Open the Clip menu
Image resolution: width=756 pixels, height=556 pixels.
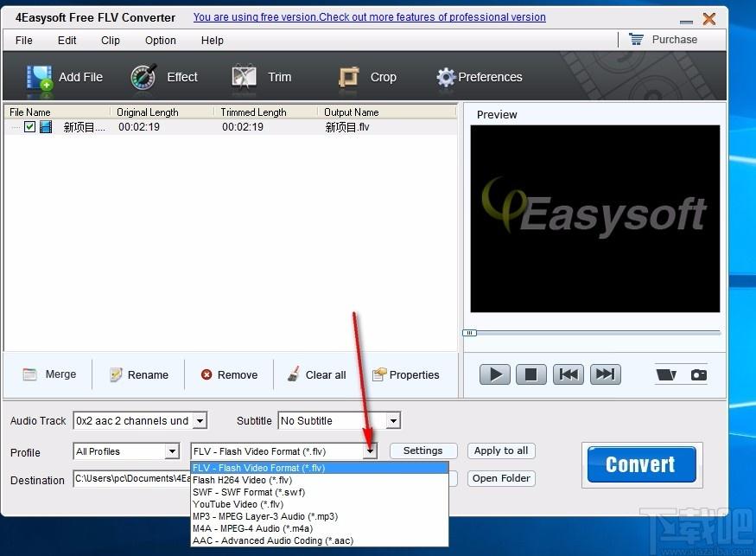click(111, 40)
